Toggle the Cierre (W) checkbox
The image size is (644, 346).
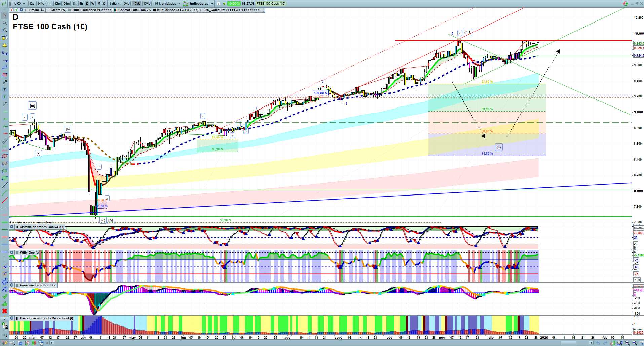48,10
